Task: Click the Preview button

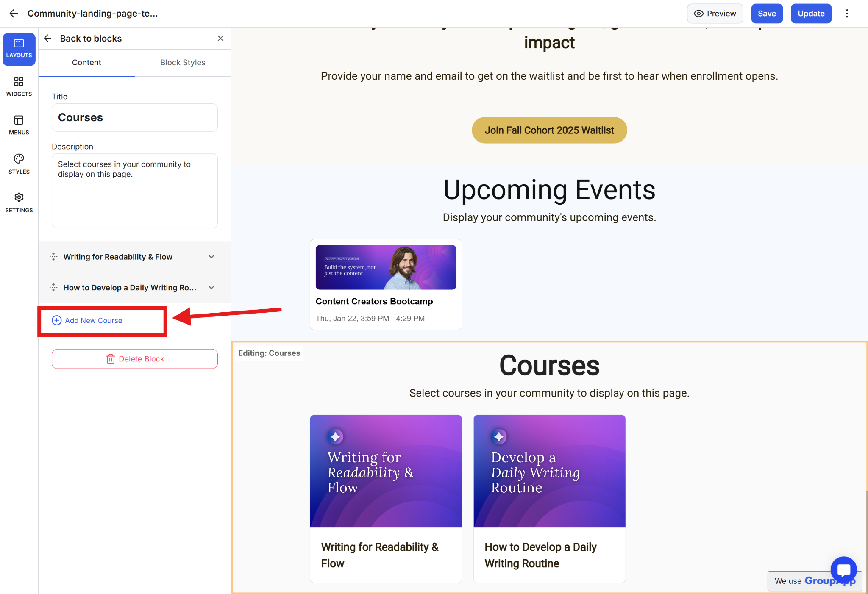Action: pos(715,14)
